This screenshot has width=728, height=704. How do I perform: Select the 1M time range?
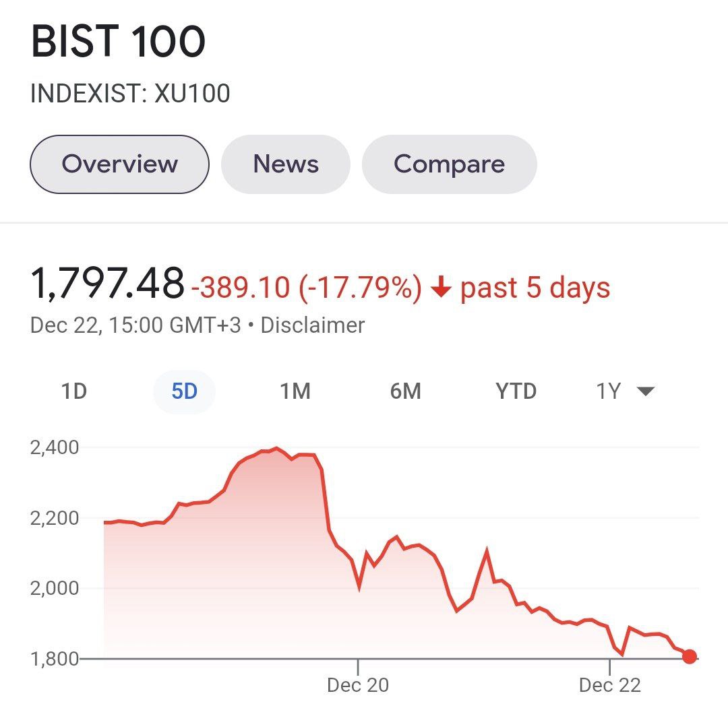(295, 391)
